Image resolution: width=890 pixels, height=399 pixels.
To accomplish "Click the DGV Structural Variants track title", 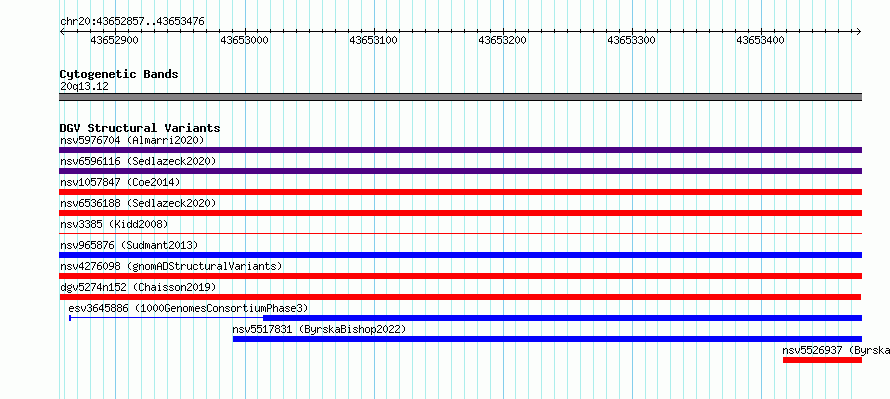I will click(140, 128).
